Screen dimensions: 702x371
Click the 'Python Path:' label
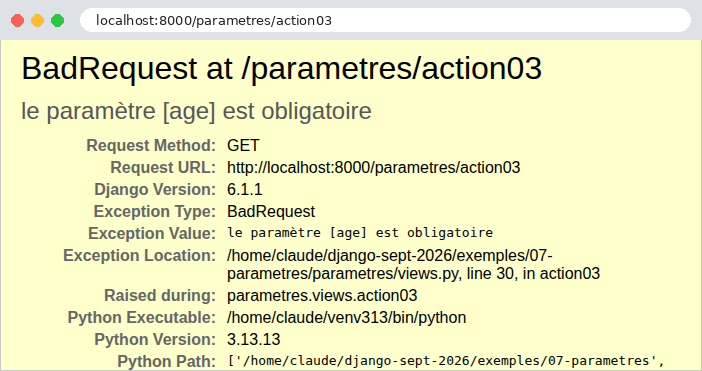click(x=167, y=361)
